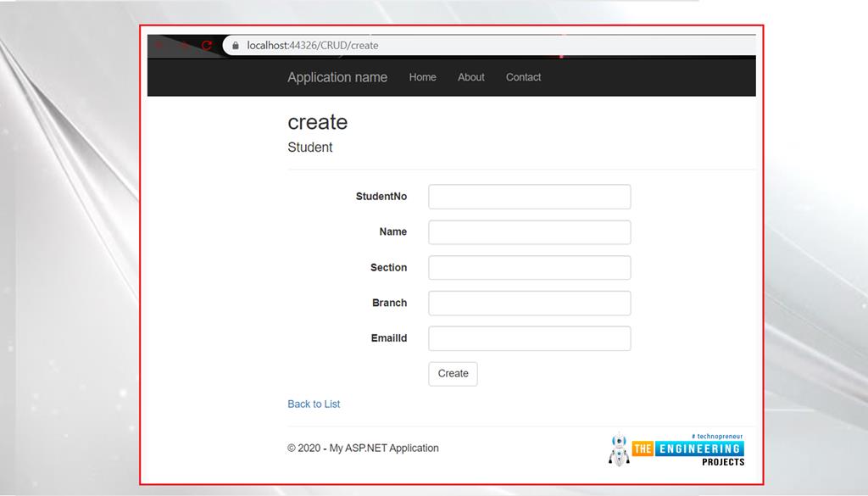
Task: Click the Branch field label
Action: click(x=389, y=304)
